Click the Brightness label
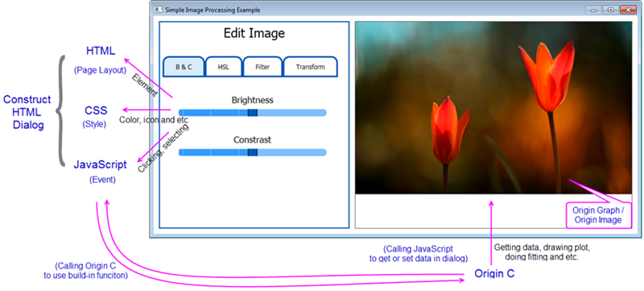 252,100
